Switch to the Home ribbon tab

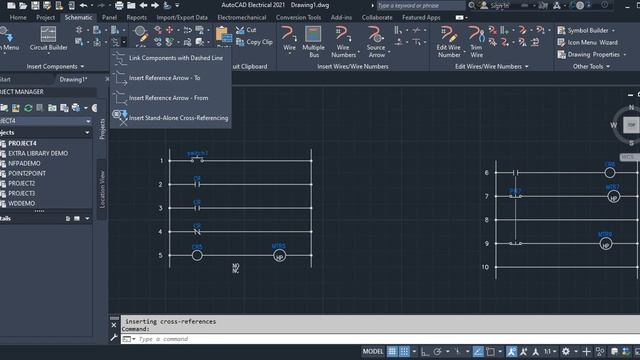(x=18, y=18)
